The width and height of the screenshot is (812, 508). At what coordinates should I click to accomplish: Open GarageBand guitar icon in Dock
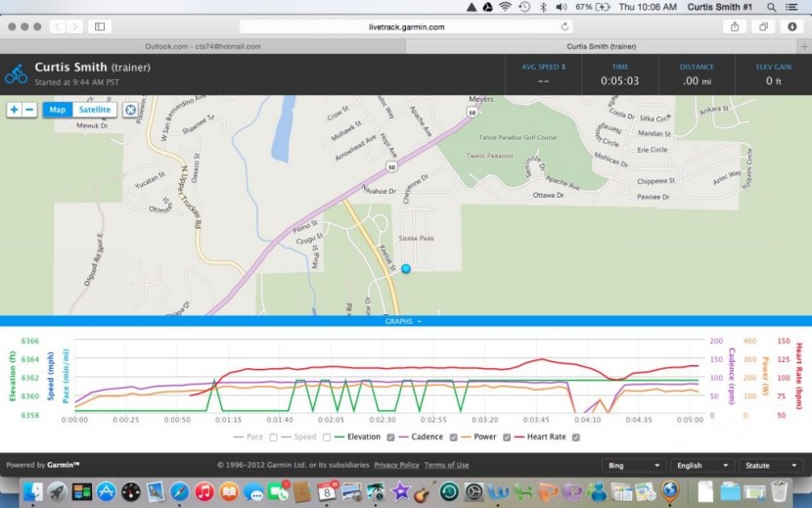click(x=425, y=491)
